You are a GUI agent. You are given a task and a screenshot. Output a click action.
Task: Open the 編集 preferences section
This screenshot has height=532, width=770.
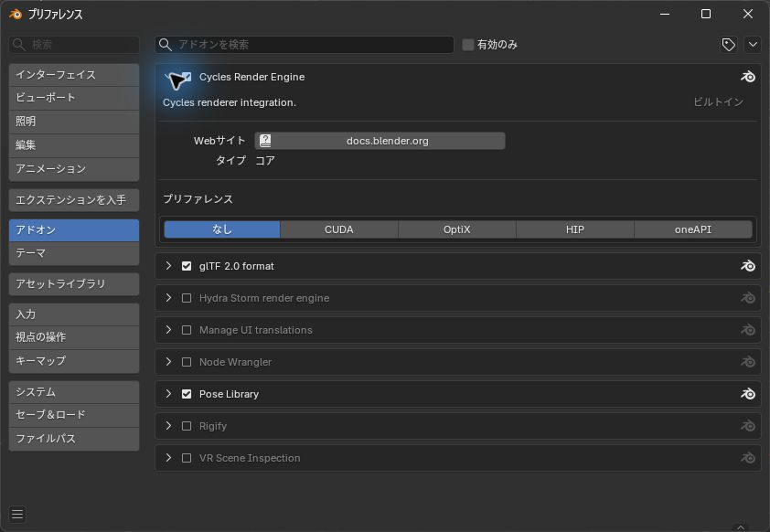(74, 145)
